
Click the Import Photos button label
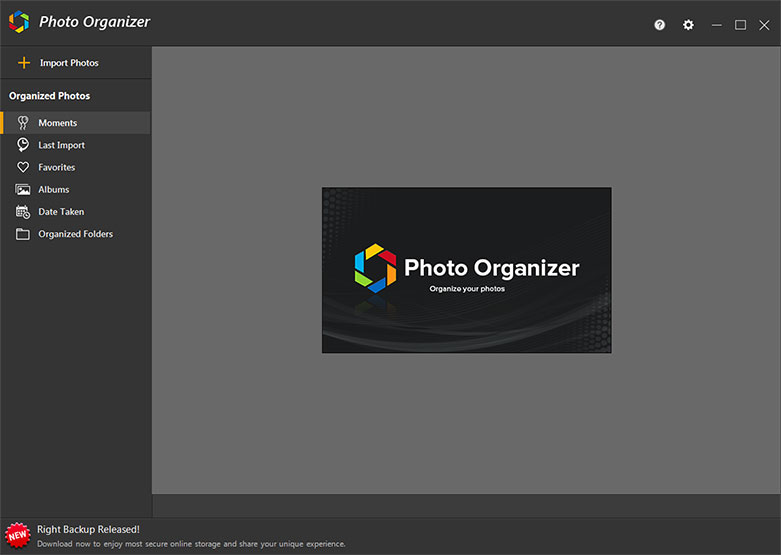click(x=69, y=63)
